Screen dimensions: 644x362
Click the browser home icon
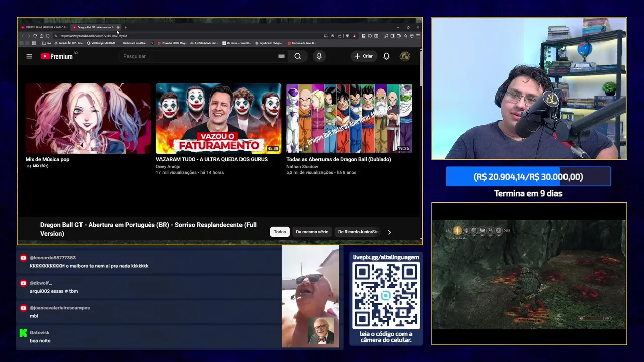pos(41,36)
